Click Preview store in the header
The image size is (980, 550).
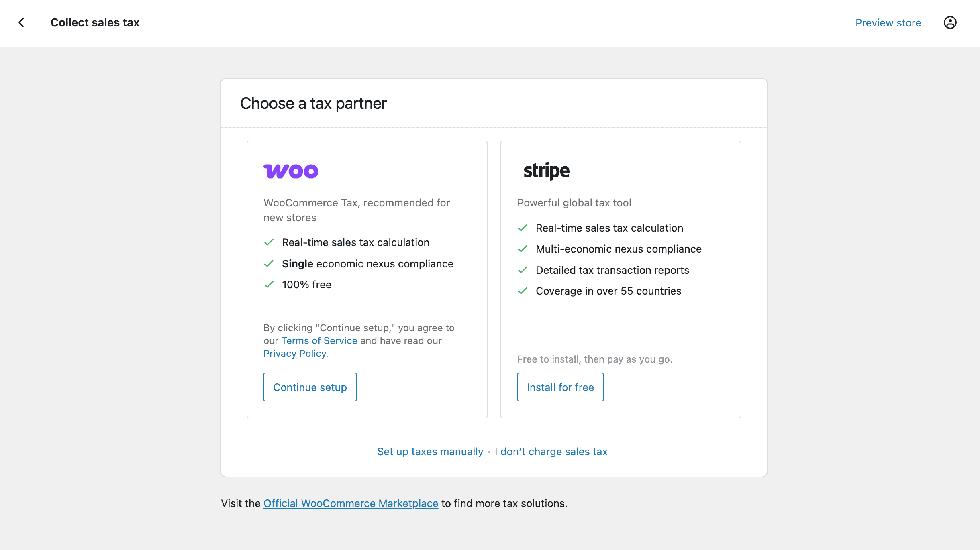point(888,23)
